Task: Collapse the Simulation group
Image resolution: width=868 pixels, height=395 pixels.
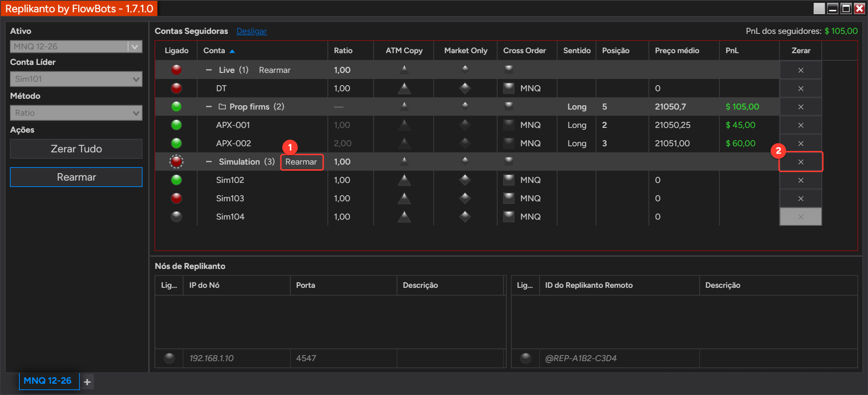Action: tap(209, 162)
